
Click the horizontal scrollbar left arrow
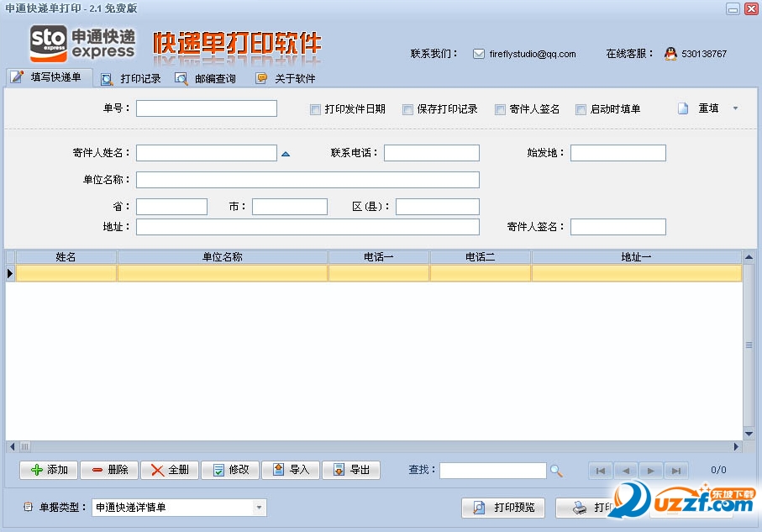click(12, 446)
